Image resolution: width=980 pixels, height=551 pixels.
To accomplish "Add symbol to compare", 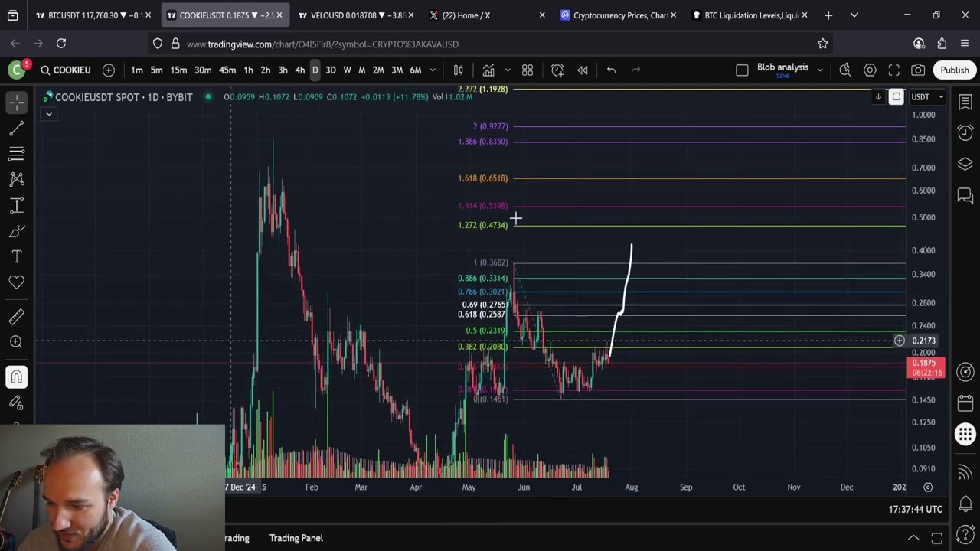I will coord(109,70).
